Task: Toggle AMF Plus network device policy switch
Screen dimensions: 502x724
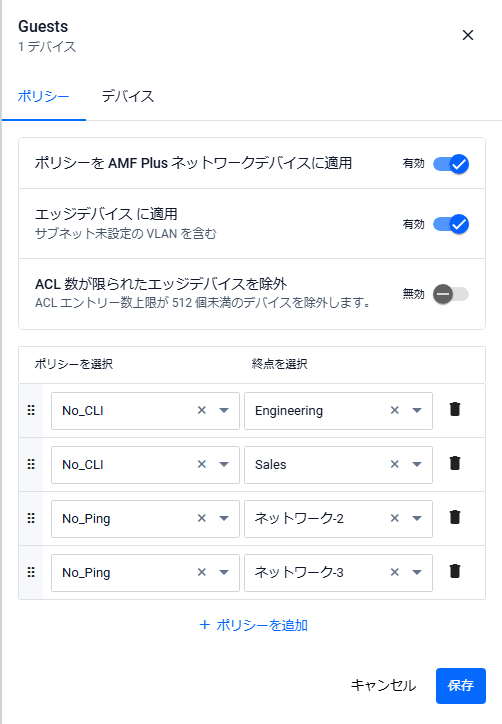Action: [x=451, y=164]
